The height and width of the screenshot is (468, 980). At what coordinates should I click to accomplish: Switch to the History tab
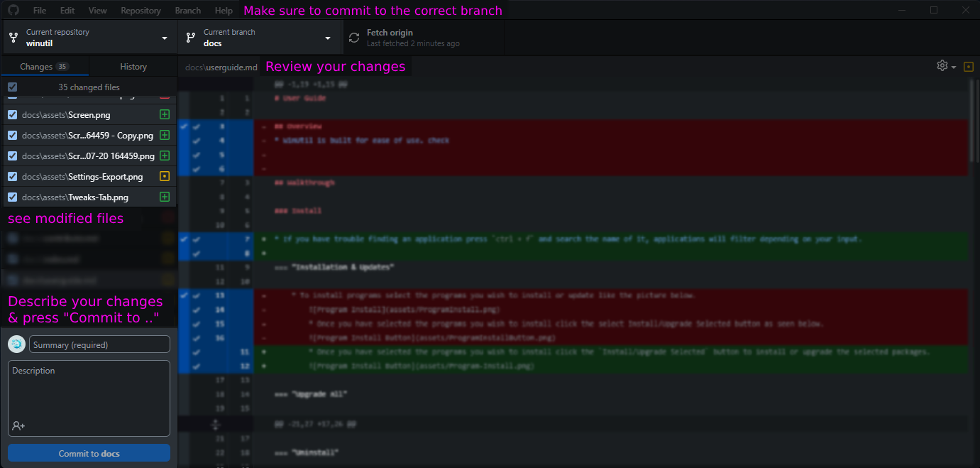[133, 65]
